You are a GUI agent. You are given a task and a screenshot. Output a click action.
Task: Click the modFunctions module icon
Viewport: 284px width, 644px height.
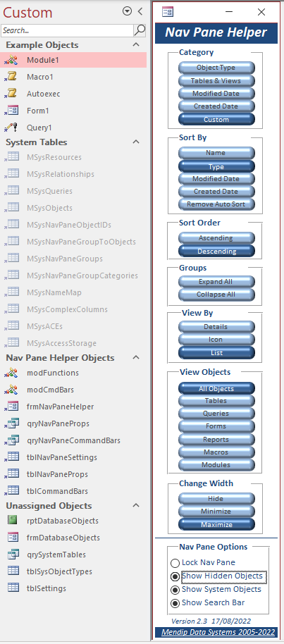(11, 373)
